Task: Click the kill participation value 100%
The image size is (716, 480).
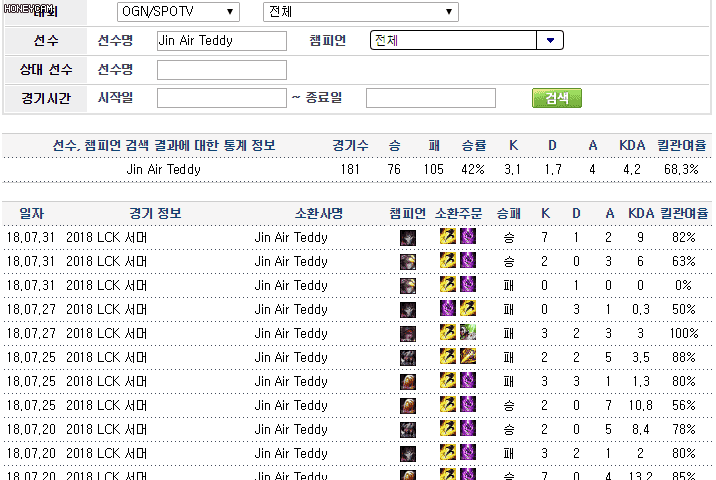Action: (684, 334)
